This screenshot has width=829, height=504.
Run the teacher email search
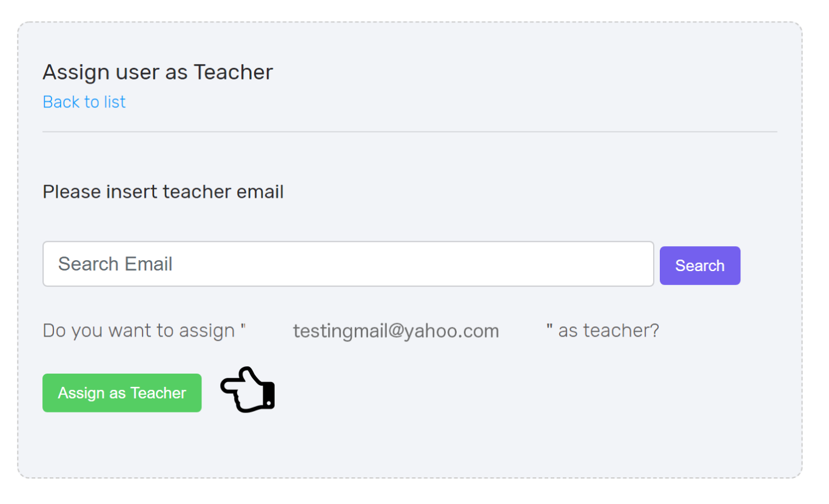[700, 266]
